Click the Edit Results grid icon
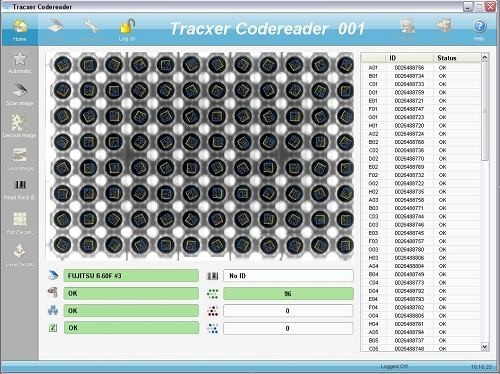 click(x=20, y=219)
